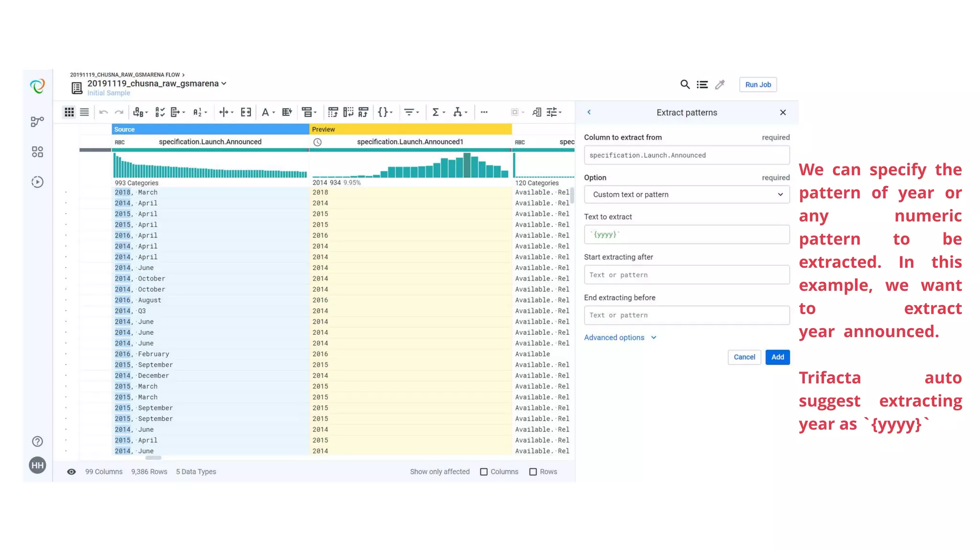Image resolution: width=980 pixels, height=551 pixels.
Task: Open the dataset name dropdown chevron
Action: tap(223, 83)
